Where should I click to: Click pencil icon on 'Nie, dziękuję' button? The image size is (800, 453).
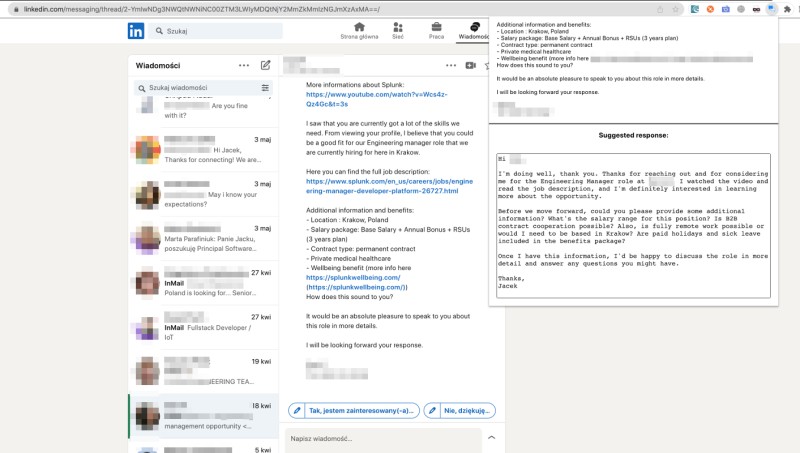pos(432,410)
